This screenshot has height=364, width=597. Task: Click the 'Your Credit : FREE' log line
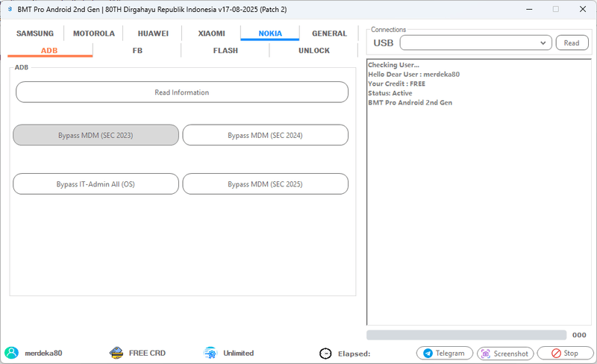pos(397,84)
